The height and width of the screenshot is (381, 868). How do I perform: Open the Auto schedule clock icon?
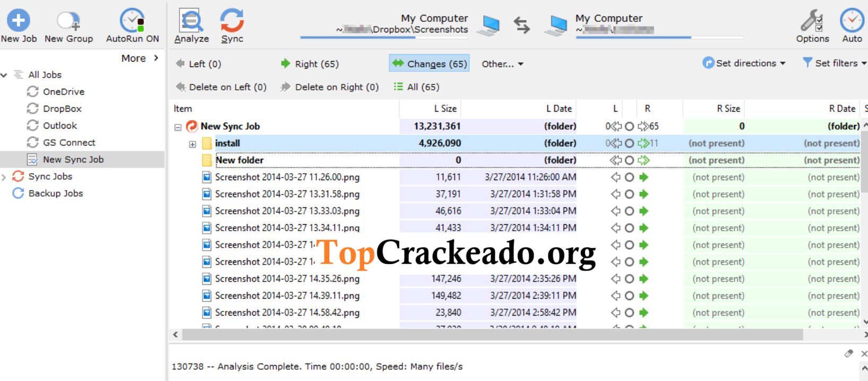pos(852,21)
